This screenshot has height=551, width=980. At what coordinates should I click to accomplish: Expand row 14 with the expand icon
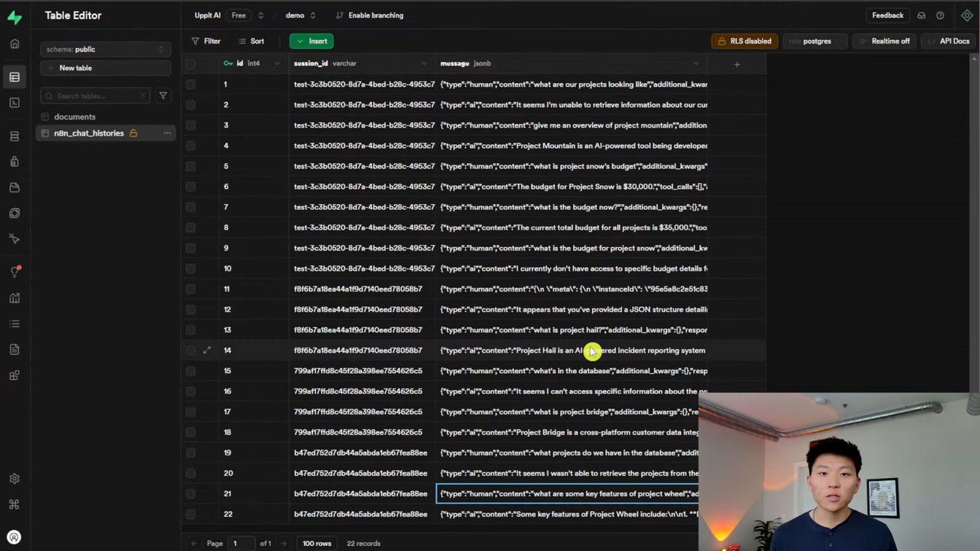pos(207,351)
